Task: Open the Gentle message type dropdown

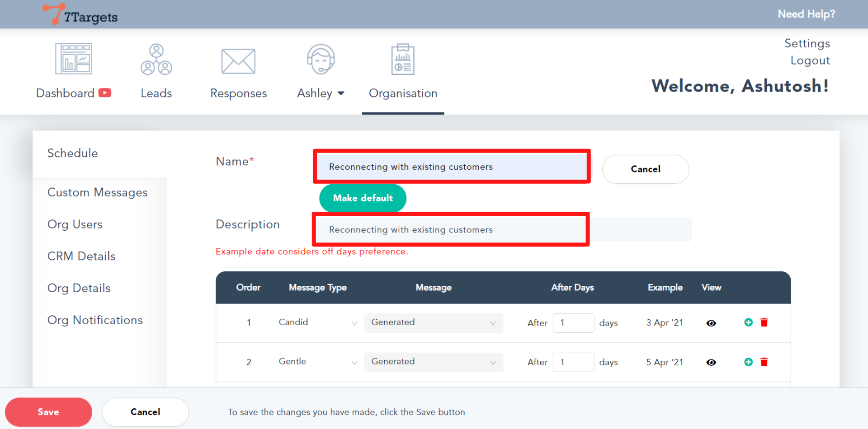Action: point(317,362)
